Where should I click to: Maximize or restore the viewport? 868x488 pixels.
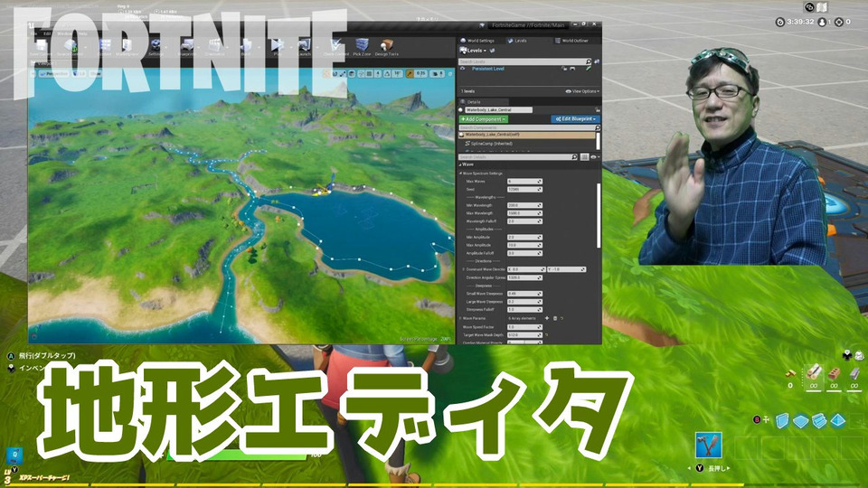pyautogui.click(x=449, y=73)
